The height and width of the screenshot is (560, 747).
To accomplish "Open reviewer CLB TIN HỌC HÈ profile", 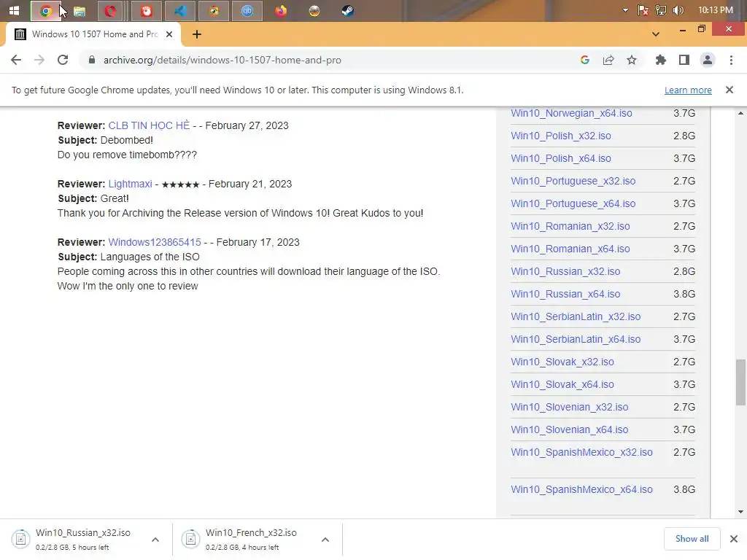I will [x=149, y=125].
